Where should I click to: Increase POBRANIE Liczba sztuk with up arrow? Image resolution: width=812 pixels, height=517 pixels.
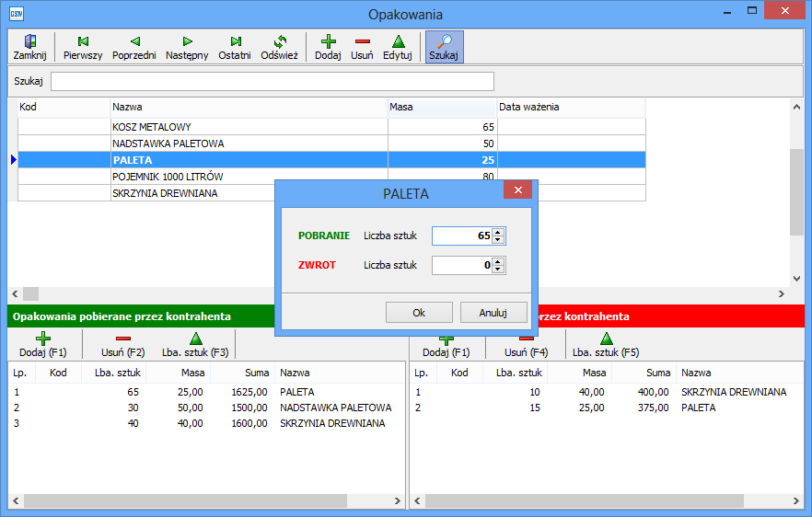[498, 232]
